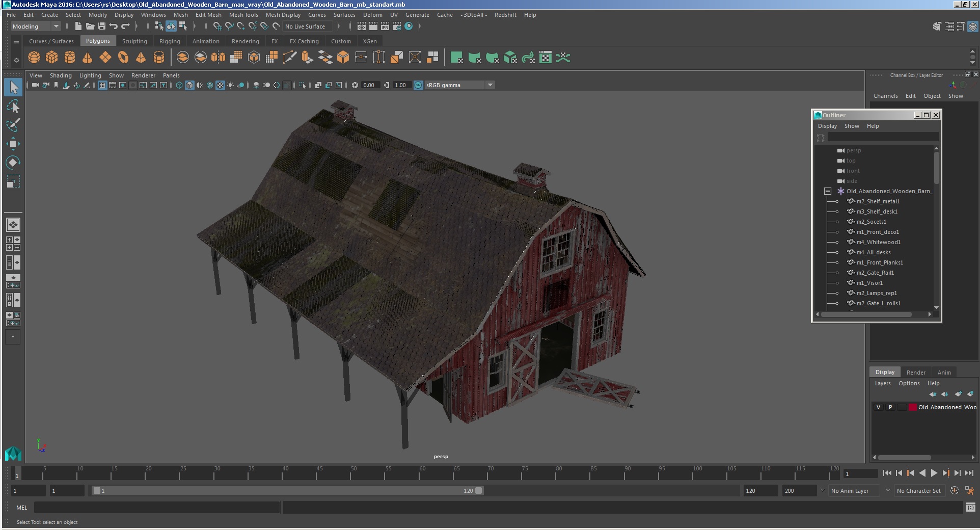Click the Redo arrow icon
The image size is (980, 530).
tap(125, 26)
